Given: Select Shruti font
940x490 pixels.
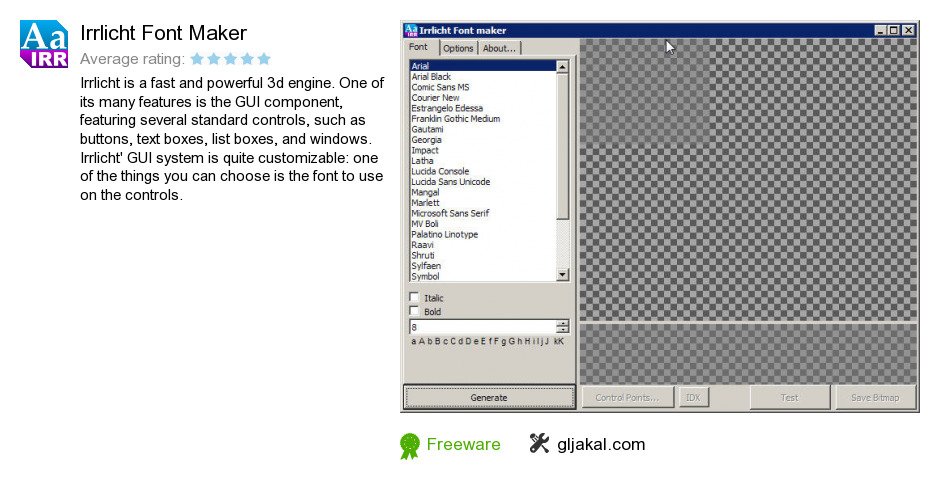Looking at the screenshot, I should pyautogui.click(x=483, y=255).
